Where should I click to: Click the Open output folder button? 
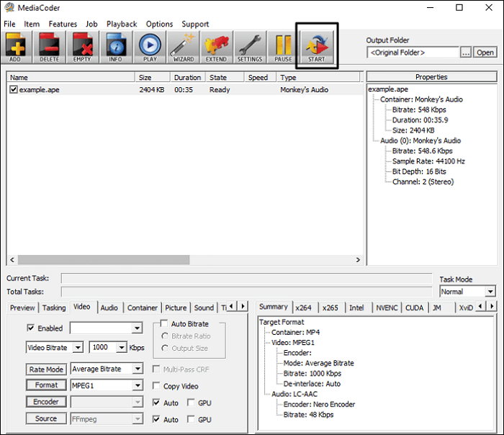tap(485, 53)
